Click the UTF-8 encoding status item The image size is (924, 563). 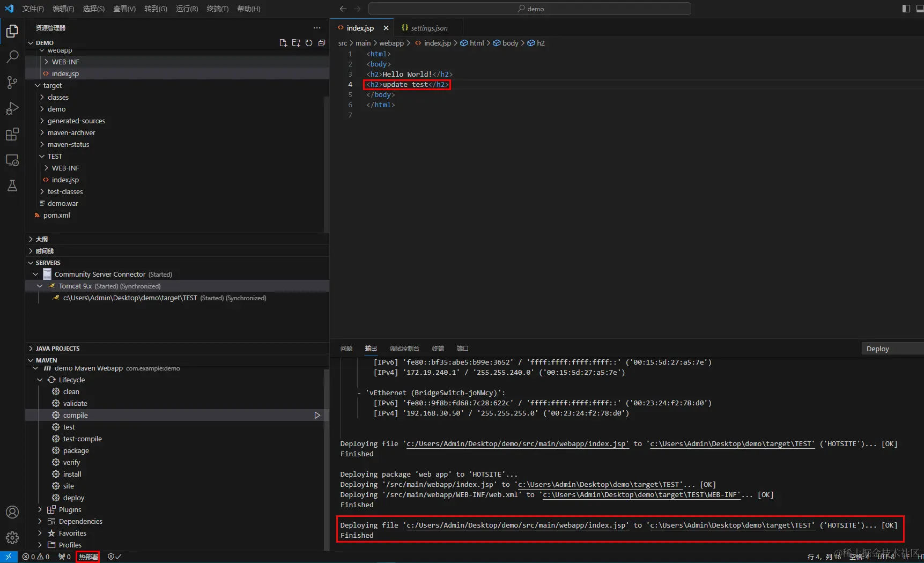[886, 557]
